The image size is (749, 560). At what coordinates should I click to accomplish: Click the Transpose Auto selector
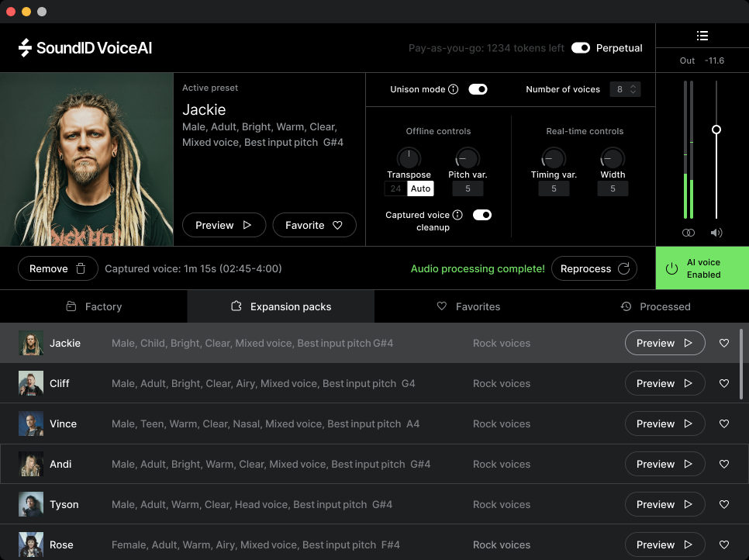420,188
